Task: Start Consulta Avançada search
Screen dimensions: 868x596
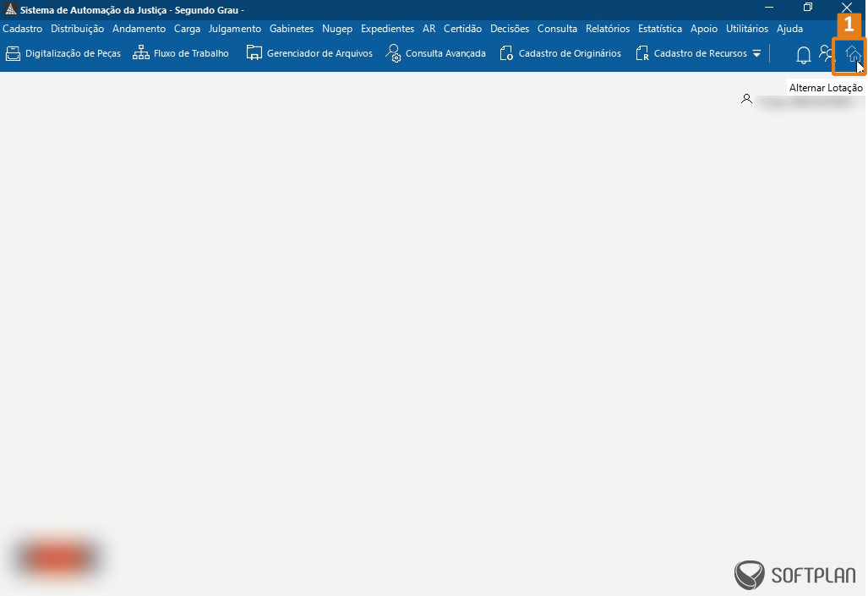Action: tap(435, 53)
